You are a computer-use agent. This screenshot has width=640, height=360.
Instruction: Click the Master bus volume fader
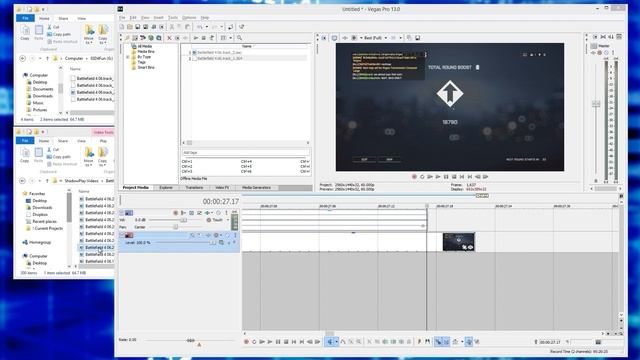pyautogui.click(x=596, y=104)
